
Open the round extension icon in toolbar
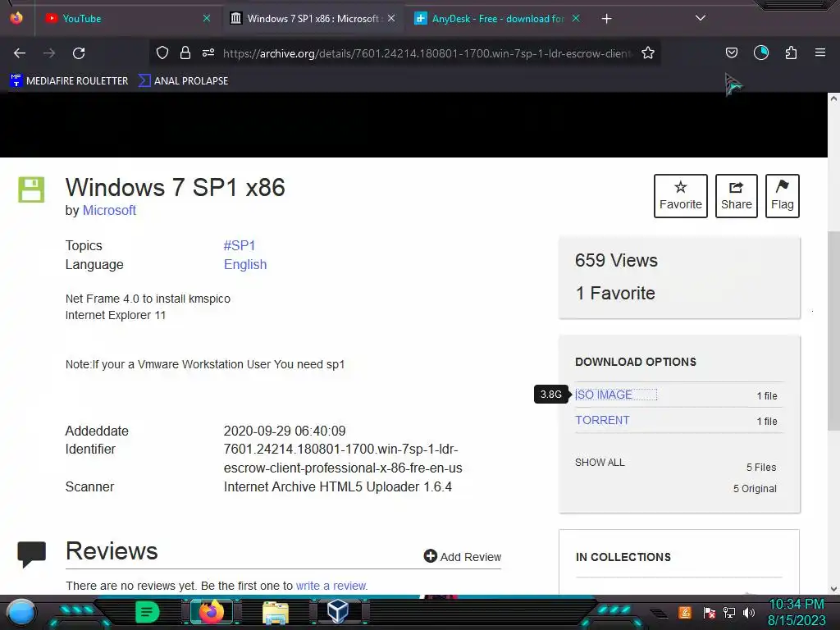tap(761, 52)
